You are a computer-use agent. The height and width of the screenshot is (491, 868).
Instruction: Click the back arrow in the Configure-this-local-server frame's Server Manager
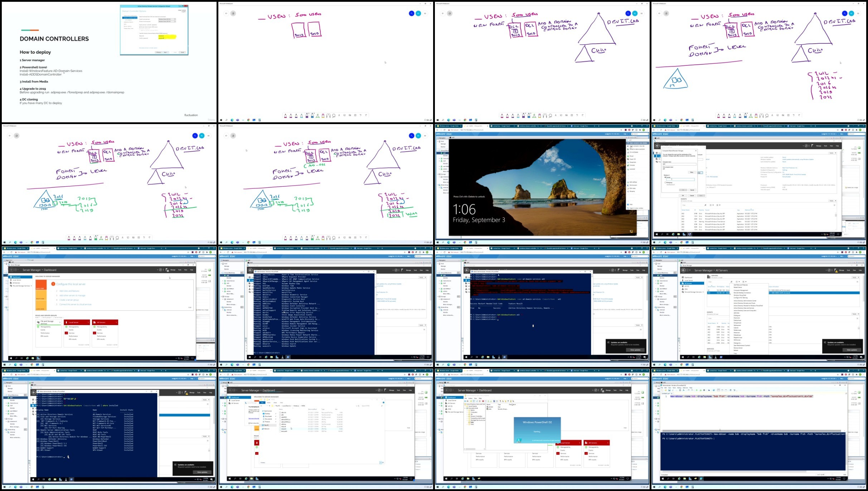pos(12,270)
